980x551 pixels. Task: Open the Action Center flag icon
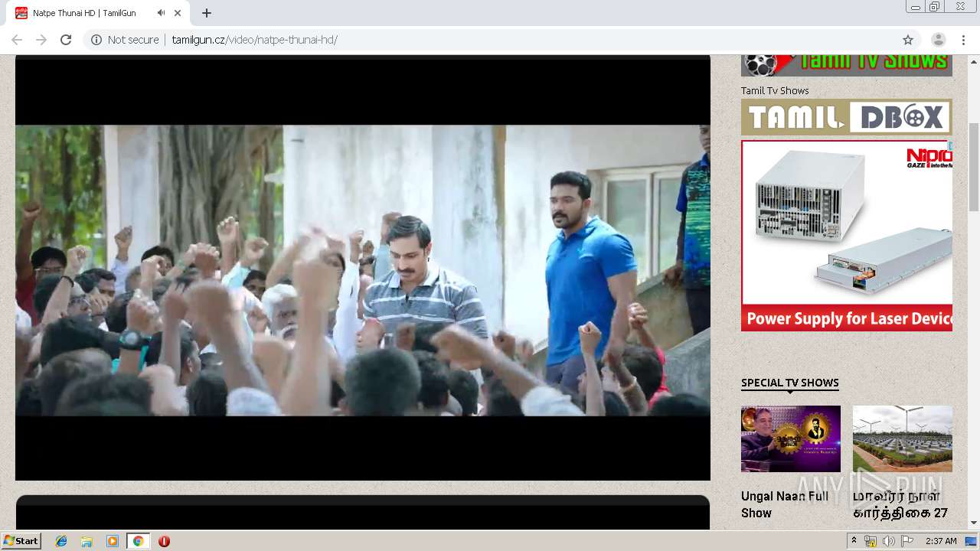click(907, 541)
